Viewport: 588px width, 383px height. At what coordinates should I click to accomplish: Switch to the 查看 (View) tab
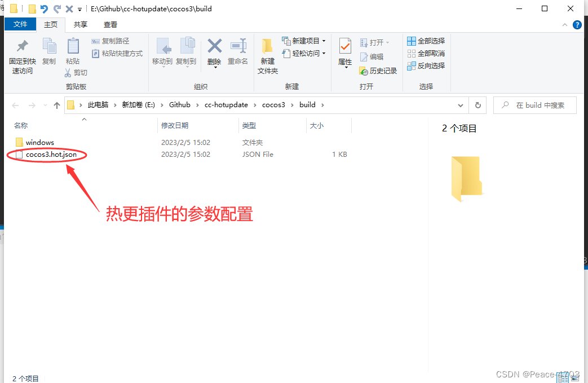pyautogui.click(x=110, y=24)
